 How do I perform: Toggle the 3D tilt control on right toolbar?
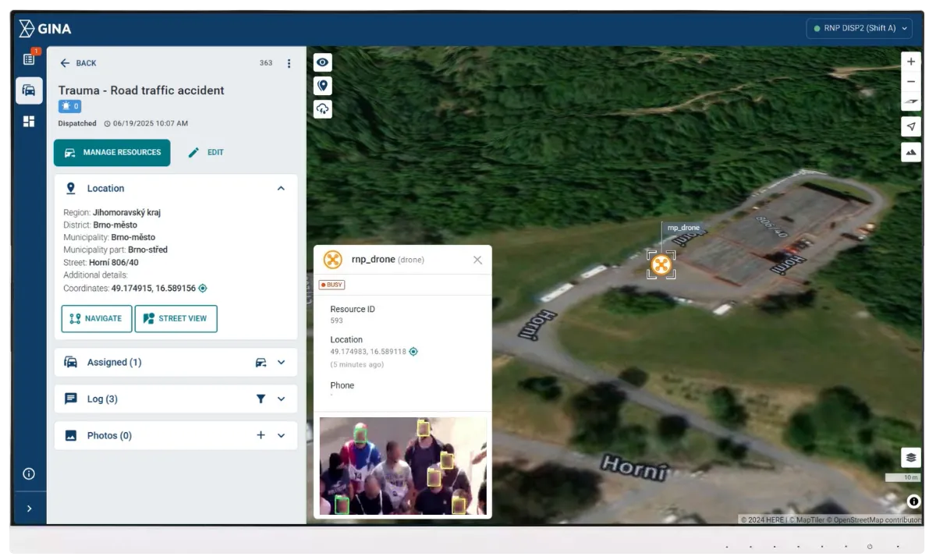point(911,102)
